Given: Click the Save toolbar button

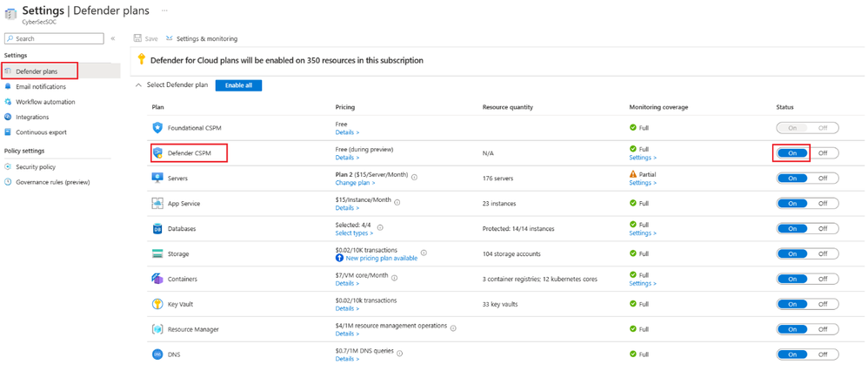Looking at the screenshot, I should (x=145, y=39).
